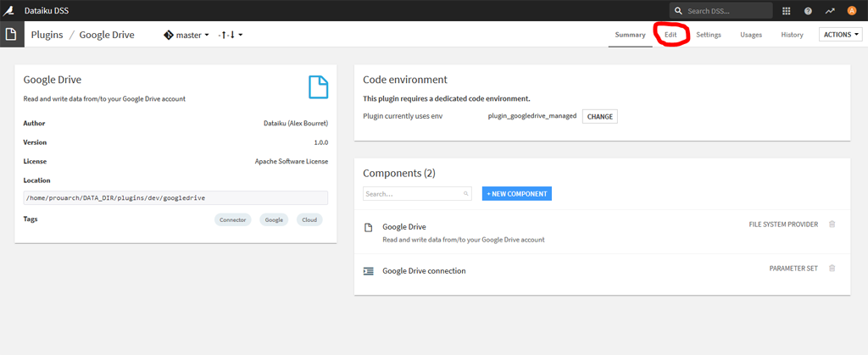Go to the Usages tab
The width and height of the screenshot is (868, 355).
point(751,35)
